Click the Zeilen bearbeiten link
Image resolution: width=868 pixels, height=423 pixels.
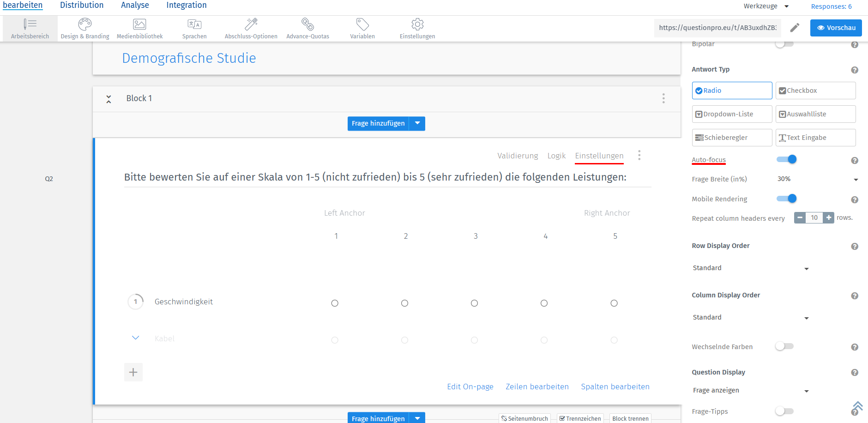coord(537,387)
